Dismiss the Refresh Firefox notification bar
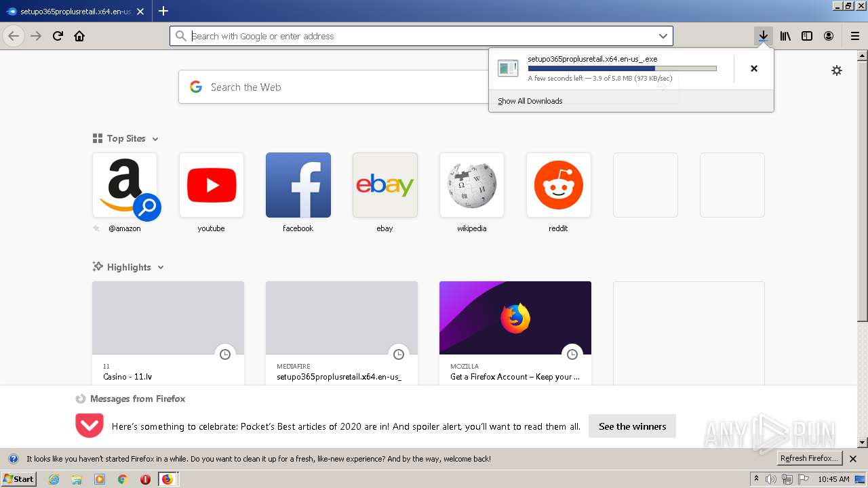 853,459
